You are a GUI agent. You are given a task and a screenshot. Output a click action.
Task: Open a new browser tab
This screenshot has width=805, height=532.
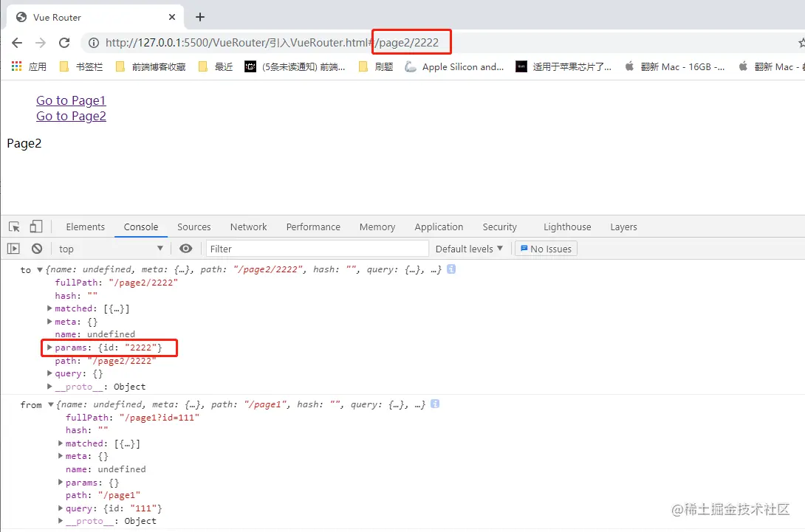200,17
